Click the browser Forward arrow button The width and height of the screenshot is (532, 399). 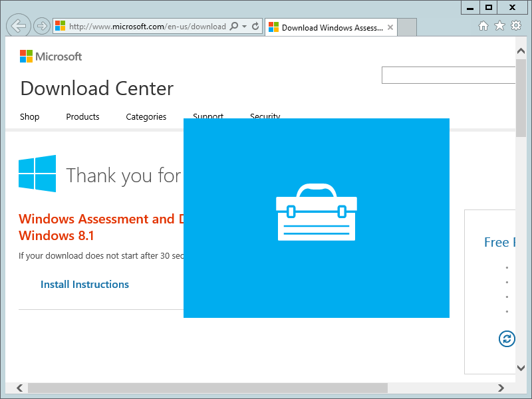tap(42, 27)
